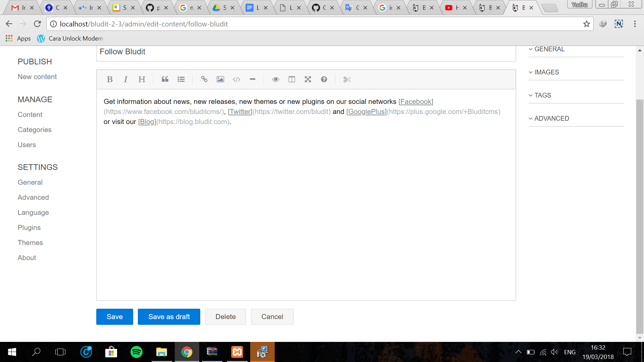The width and height of the screenshot is (644, 362).
Task: Go to Categories in Manage menu
Action: click(x=35, y=130)
